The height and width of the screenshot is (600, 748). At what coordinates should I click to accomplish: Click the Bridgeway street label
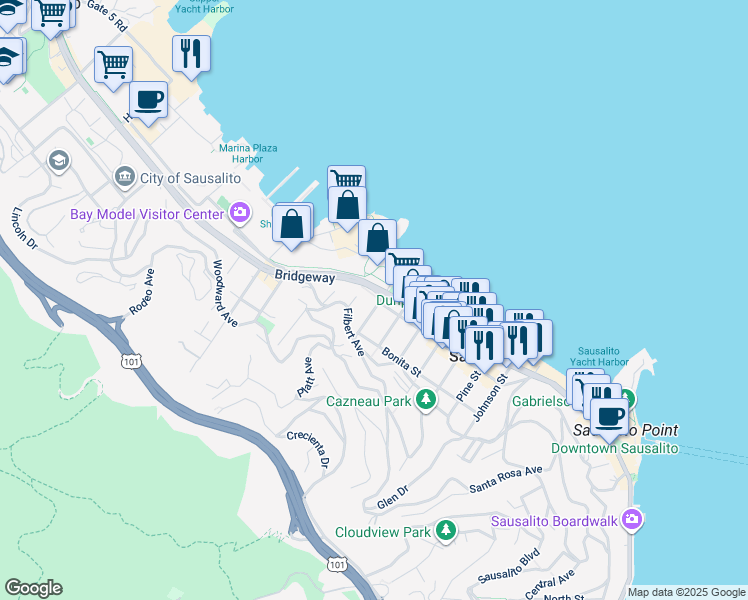(305, 276)
